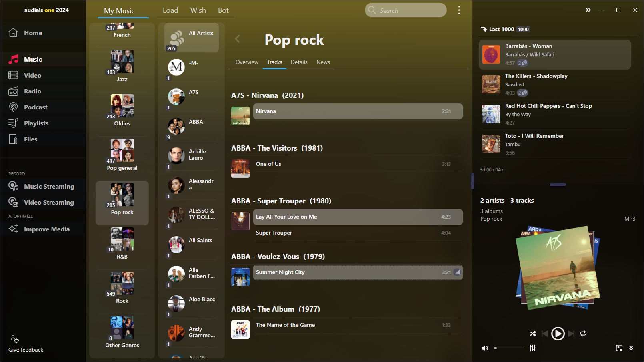Play the current track
The height and width of the screenshot is (362, 644).
pos(558,333)
